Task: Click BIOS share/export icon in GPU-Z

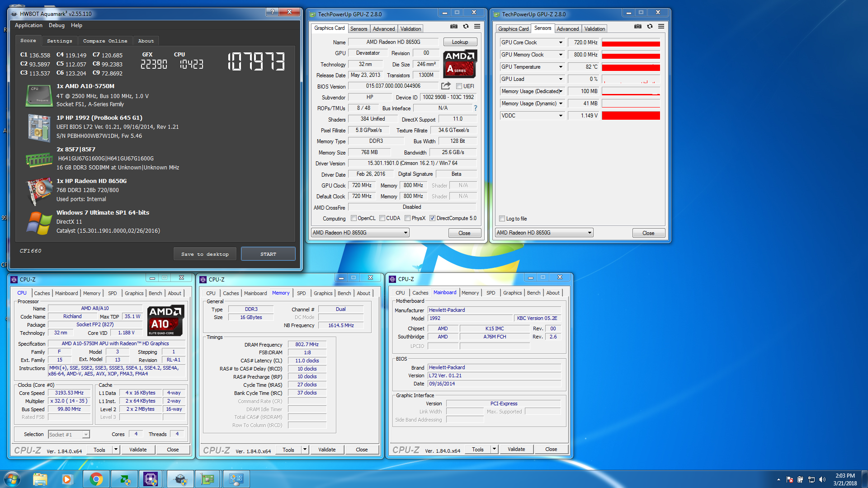Action: [446, 86]
